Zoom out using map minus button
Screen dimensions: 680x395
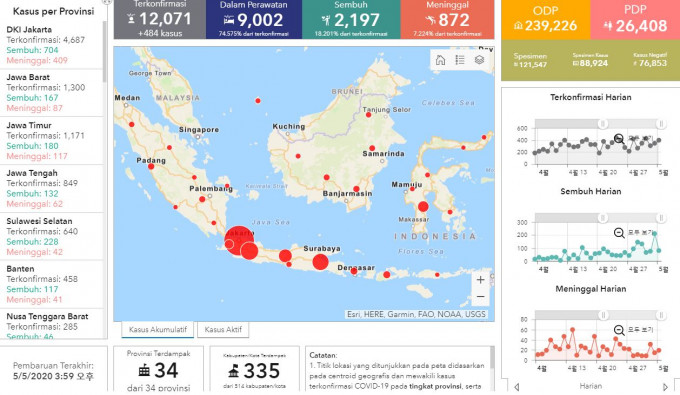pyautogui.click(x=481, y=297)
